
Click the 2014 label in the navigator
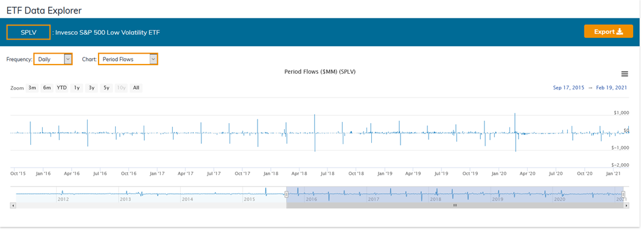[x=187, y=199]
